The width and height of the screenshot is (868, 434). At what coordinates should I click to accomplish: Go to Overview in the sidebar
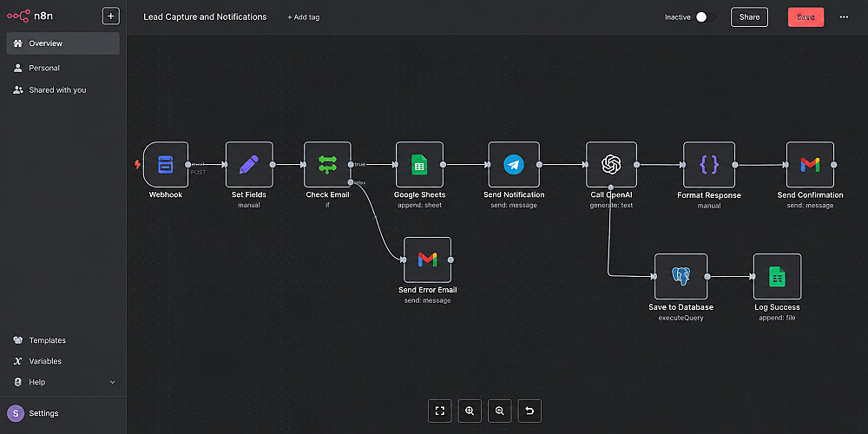click(x=63, y=43)
